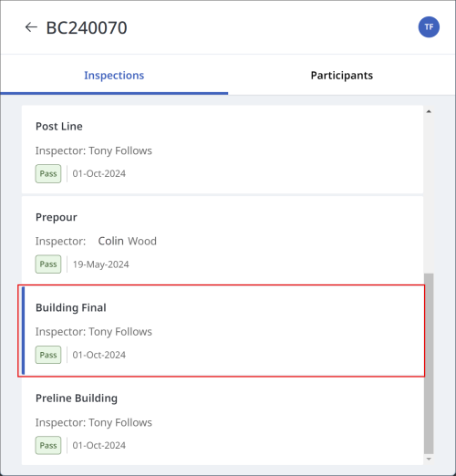Open the Post Line inspection card

(x=223, y=150)
